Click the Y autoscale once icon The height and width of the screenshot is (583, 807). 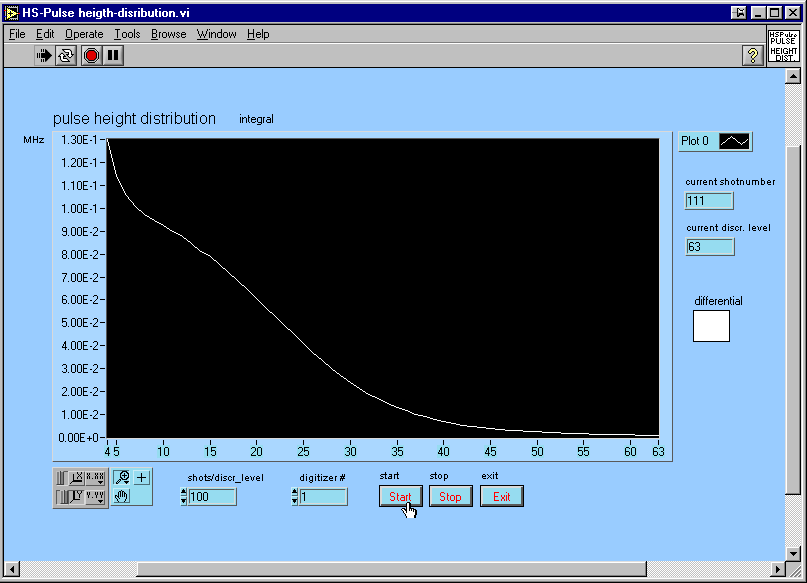pyautogui.click(x=77, y=497)
